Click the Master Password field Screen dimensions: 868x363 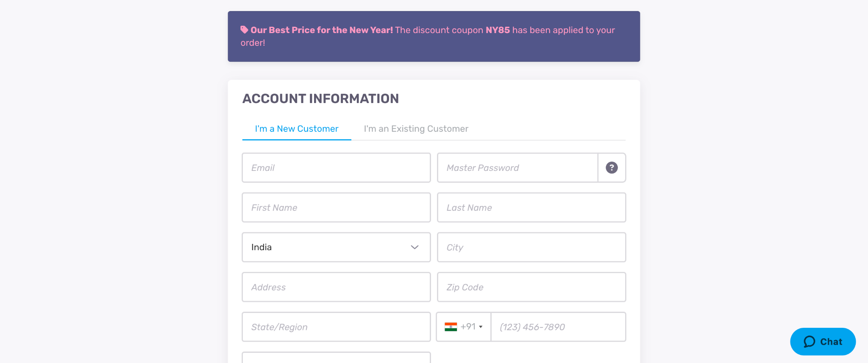tap(517, 168)
